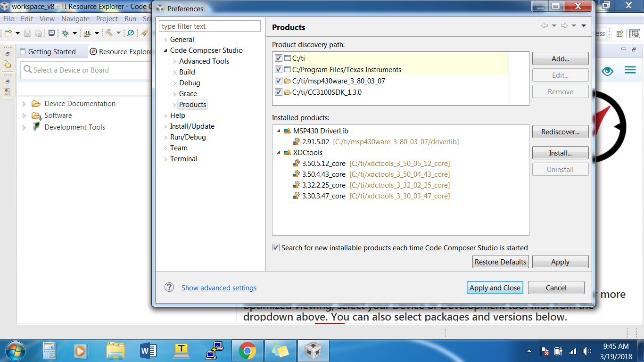Click the flashlight toolbar icon
Image resolution: width=644 pixels, height=362 pixels.
144,33
